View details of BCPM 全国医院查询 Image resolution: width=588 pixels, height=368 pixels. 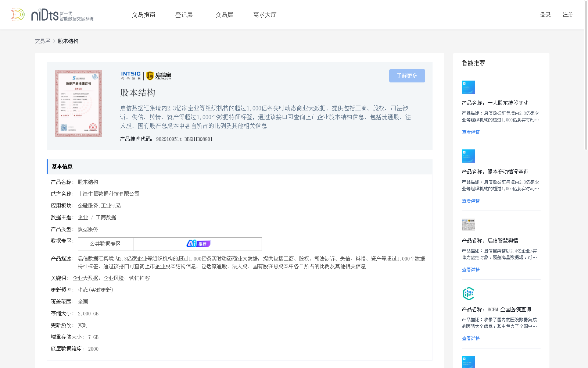pyautogui.click(x=471, y=339)
